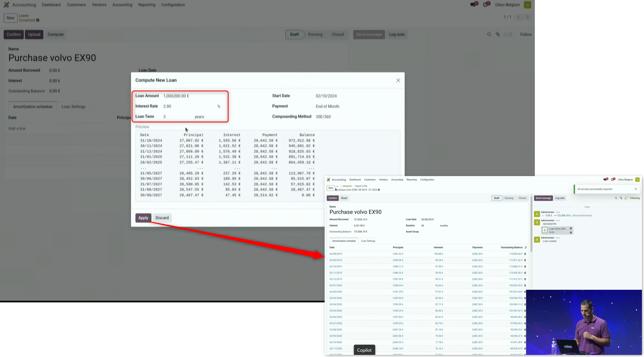
Task: Select the Draft status in background form
Action: click(294, 34)
